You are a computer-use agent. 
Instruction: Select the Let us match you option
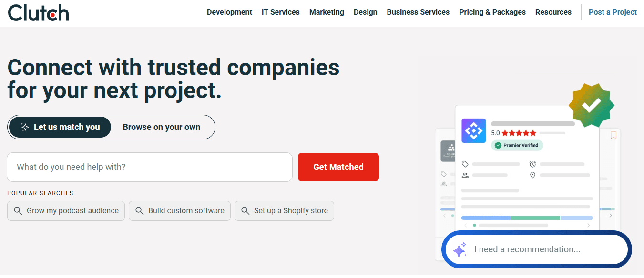point(60,127)
